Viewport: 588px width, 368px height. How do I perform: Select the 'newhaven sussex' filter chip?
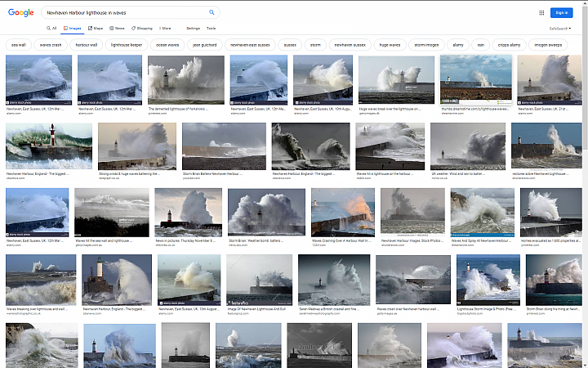coord(350,45)
